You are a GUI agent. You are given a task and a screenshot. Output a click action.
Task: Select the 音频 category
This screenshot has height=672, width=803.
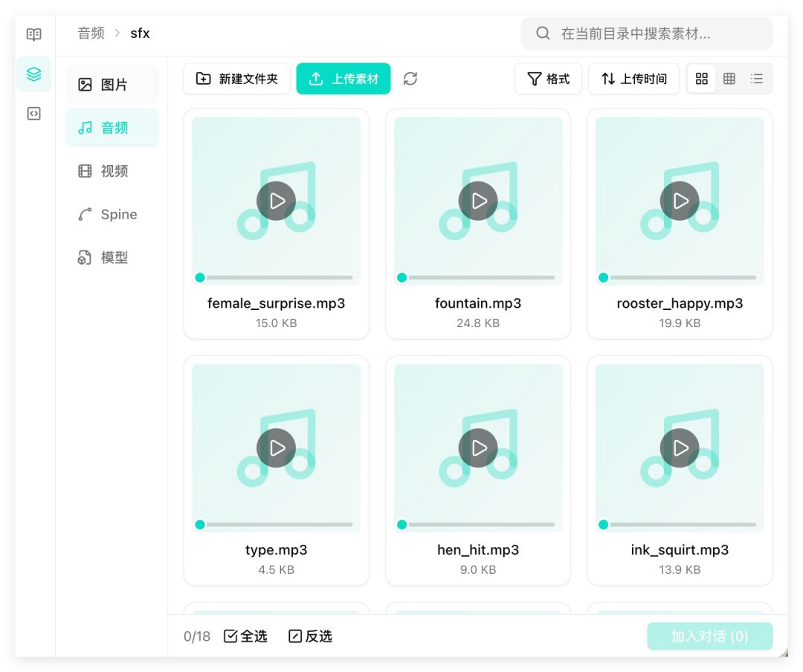coord(112,128)
